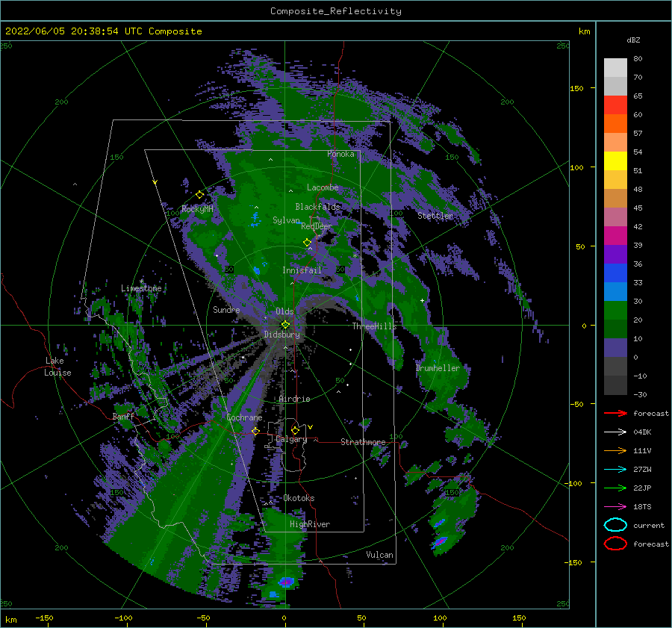Pick the magenta 42 dBZ swatch
Screen dimensions: 672x628
[615, 236]
